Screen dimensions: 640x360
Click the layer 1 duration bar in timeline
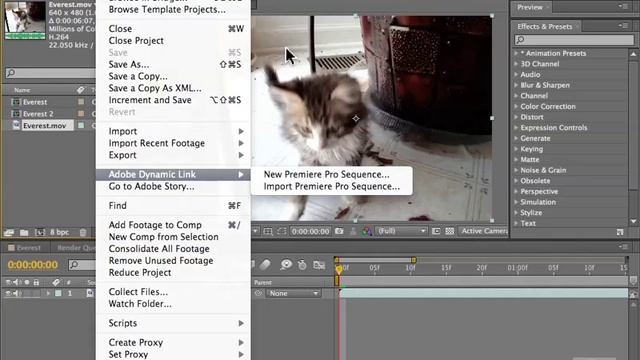[484, 293]
